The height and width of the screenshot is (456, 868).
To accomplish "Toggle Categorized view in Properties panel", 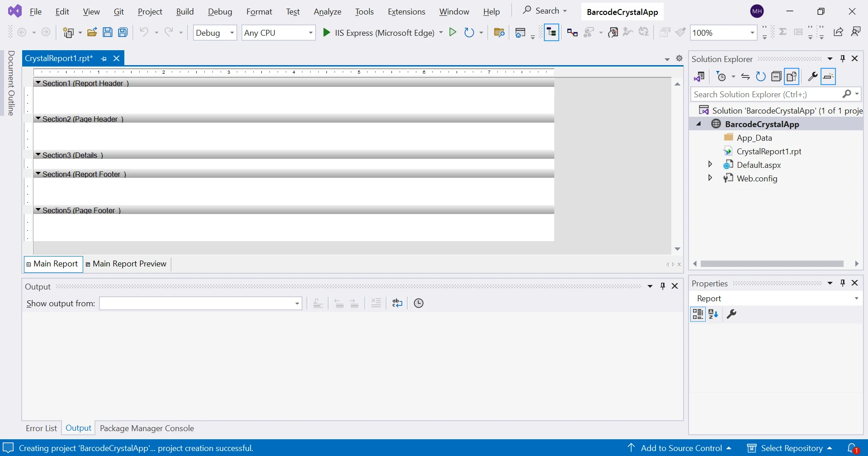I will click(698, 314).
